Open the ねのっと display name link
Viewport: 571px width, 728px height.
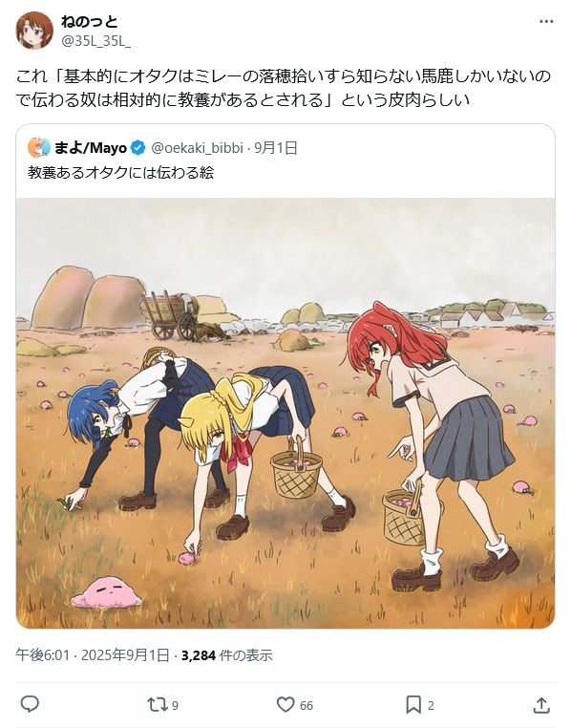89,21
